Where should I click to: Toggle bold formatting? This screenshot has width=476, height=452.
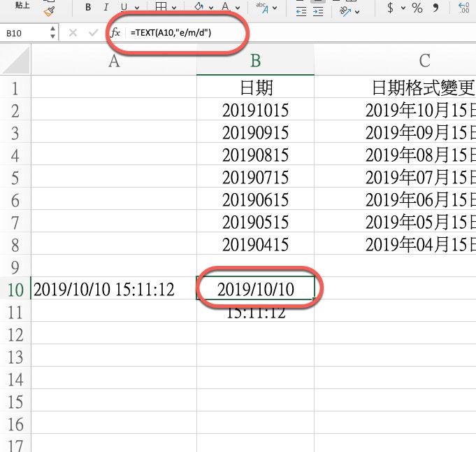pyautogui.click(x=88, y=7)
